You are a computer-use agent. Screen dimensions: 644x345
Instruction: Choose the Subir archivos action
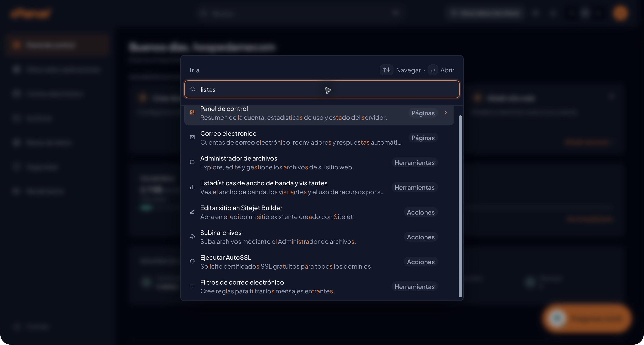pyautogui.click(x=319, y=237)
